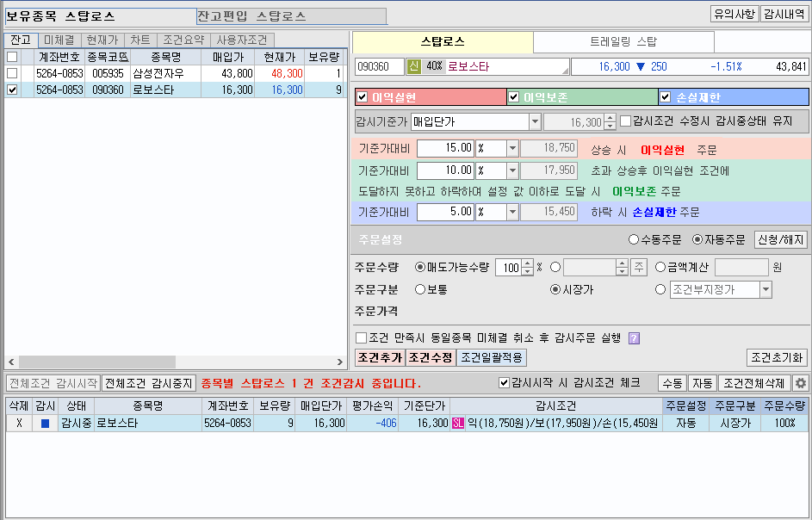Toggle the select-all checkbox in holdings header
This screenshot has height=520, width=812.
12,57
